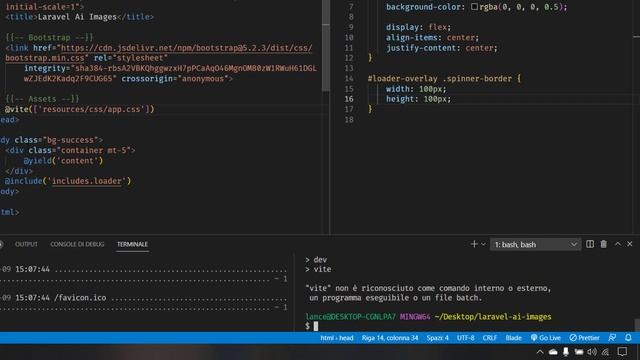Click the 'Laravel Ai Images' title text
The height and width of the screenshot is (360, 640).
click(x=77, y=17)
